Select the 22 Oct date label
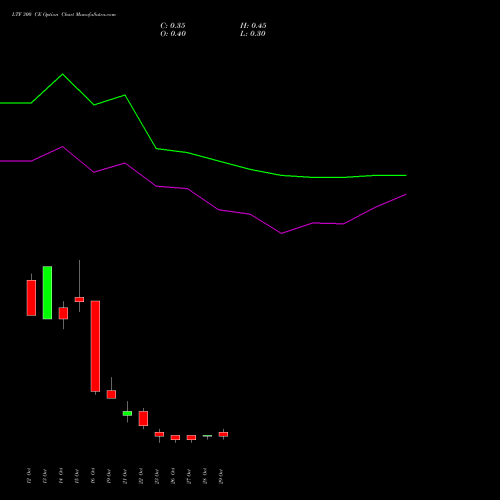500x500 pixels. tap(141, 476)
